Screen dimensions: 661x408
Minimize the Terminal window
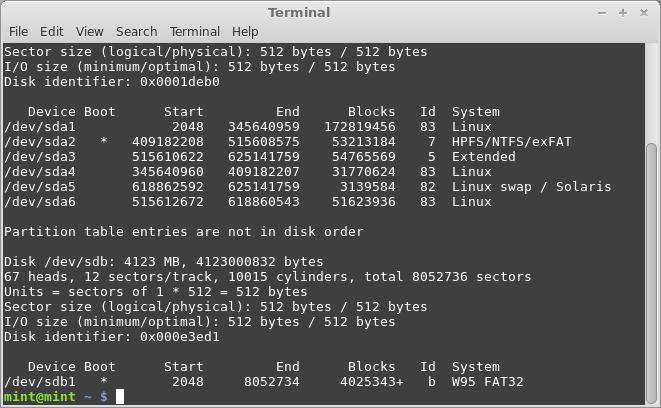tap(602, 13)
